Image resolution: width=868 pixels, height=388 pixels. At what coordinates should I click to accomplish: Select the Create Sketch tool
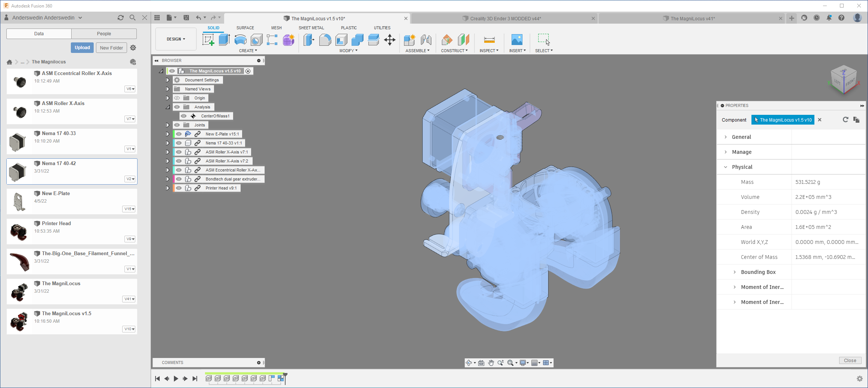click(x=208, y=39)
